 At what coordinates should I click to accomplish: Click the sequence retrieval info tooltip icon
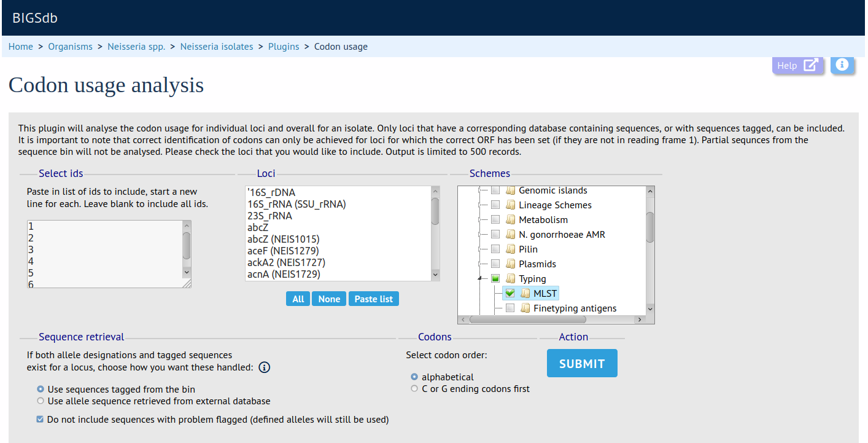tap(264, 367)
